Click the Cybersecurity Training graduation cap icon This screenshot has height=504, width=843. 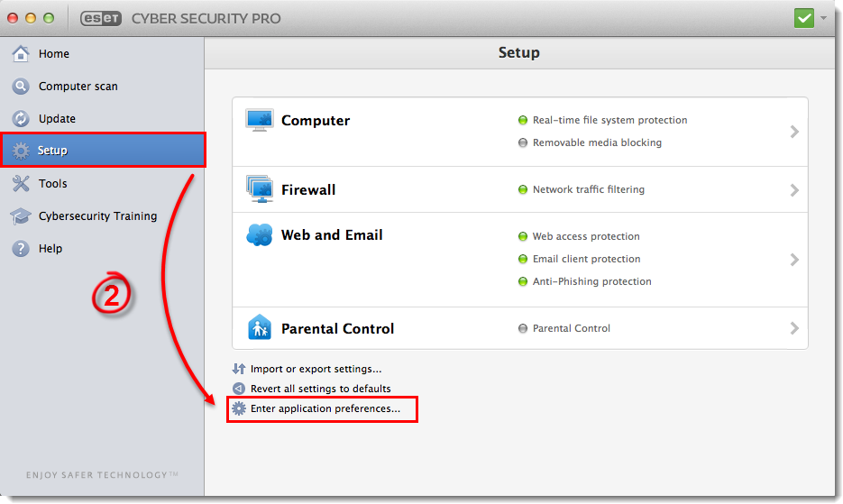click(21, 216)
